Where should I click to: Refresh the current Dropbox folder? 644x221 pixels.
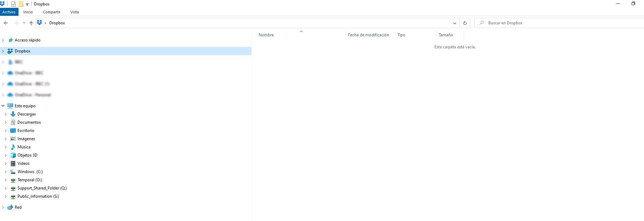(x=465, y=23)
